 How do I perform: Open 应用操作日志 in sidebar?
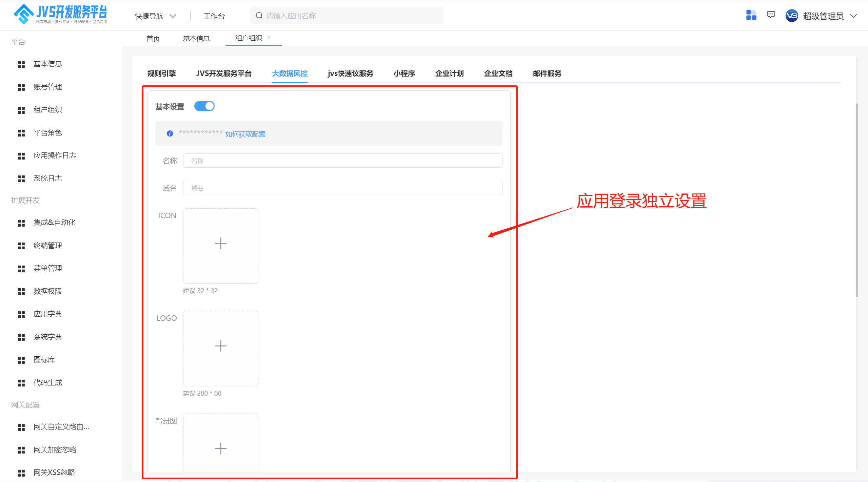[x=55, y=155]
